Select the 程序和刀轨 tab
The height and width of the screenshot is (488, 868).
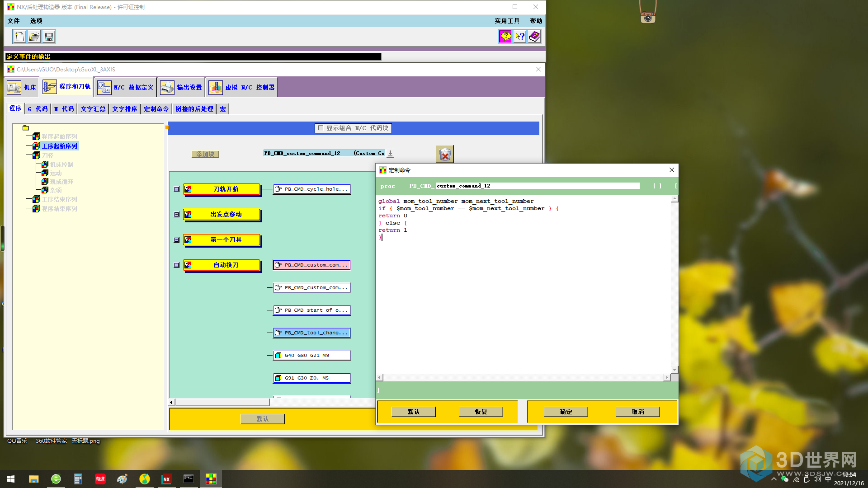point(67,87)
